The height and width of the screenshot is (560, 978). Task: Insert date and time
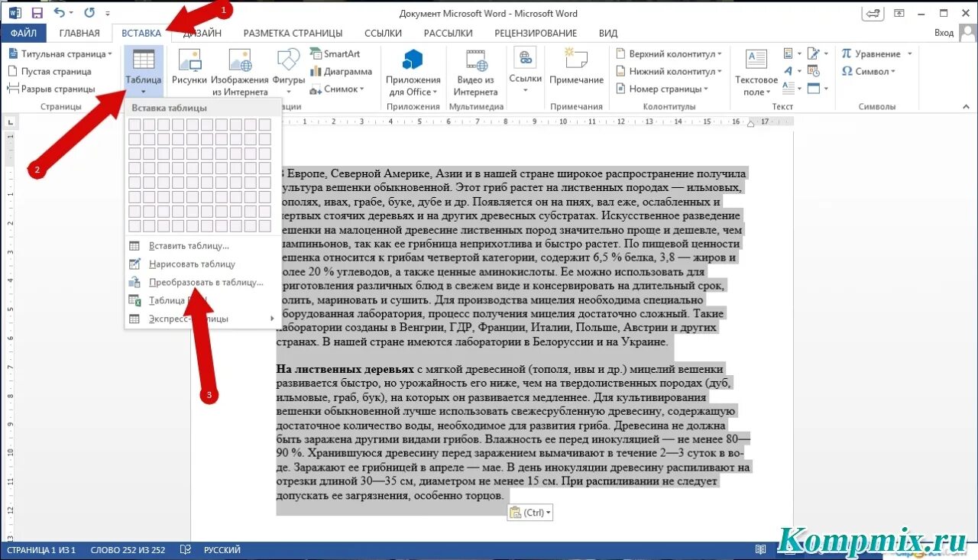[813, 71]
